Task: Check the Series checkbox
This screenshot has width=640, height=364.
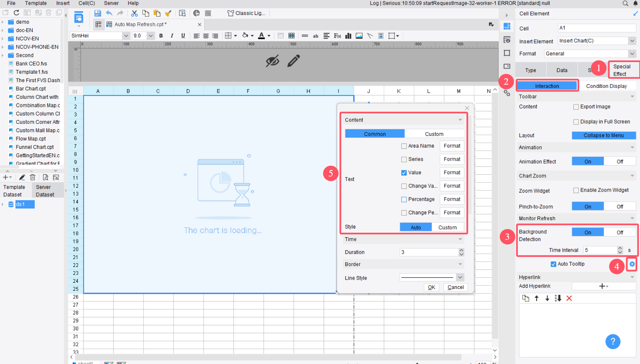Action: [404, 159]
